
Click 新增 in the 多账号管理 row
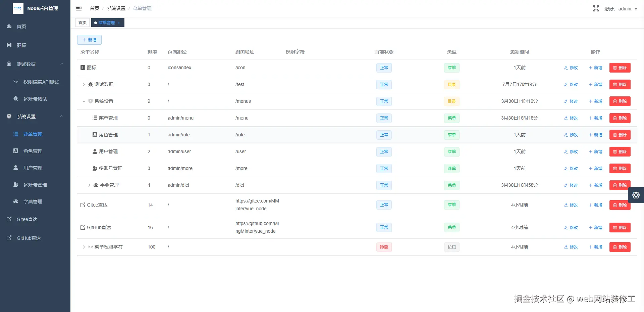[x=595, y=168]
